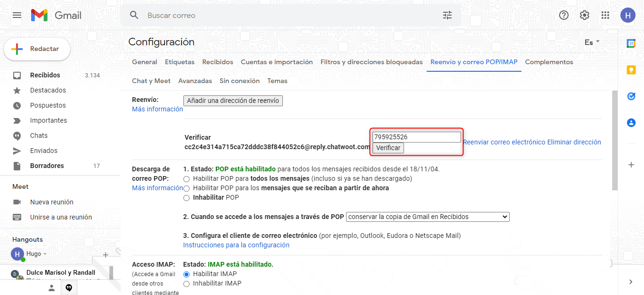Expand the Hugo Hangouts status dropdown
The image size is (644, 295).
pyautogui.click(x=45, y=254)
